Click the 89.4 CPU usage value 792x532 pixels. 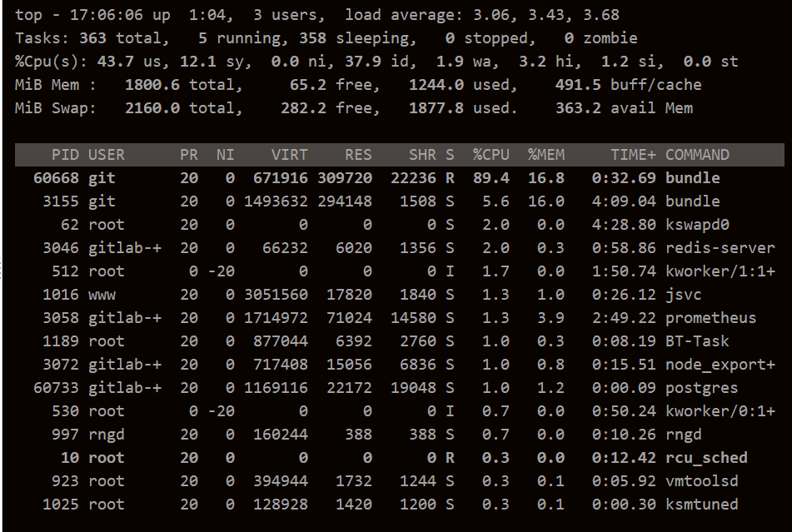491,177
